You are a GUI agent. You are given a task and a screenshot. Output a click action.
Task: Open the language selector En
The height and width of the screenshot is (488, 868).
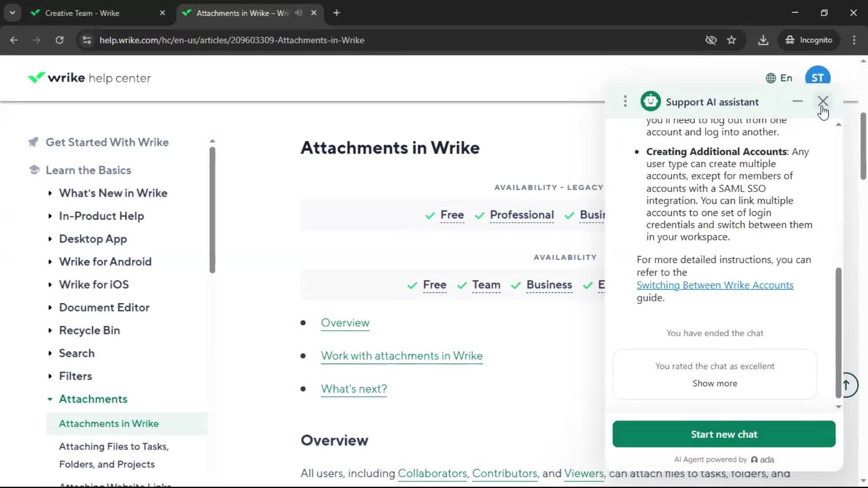[779, 78]
